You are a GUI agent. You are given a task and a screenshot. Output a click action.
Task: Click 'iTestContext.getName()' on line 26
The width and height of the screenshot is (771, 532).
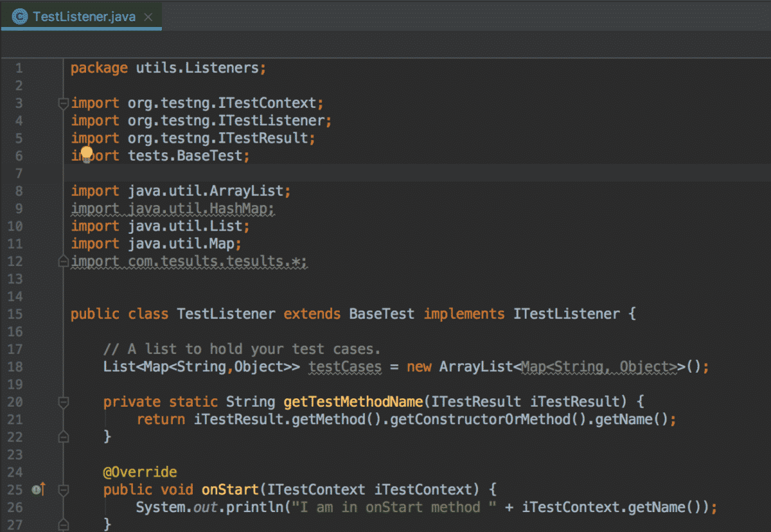pyautogui.click(x=612, y=508)
